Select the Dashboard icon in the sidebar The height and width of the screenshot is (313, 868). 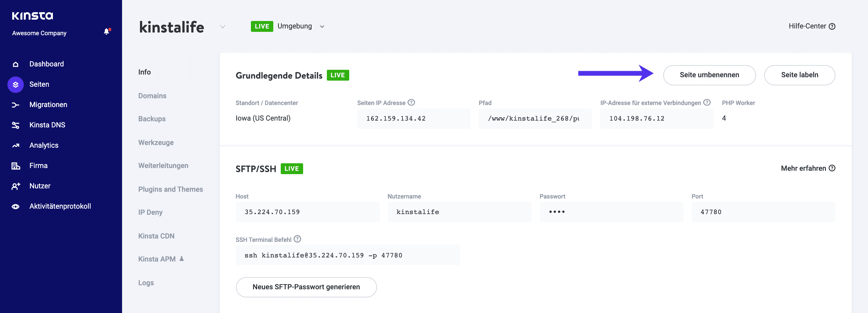tap(15, 64)
